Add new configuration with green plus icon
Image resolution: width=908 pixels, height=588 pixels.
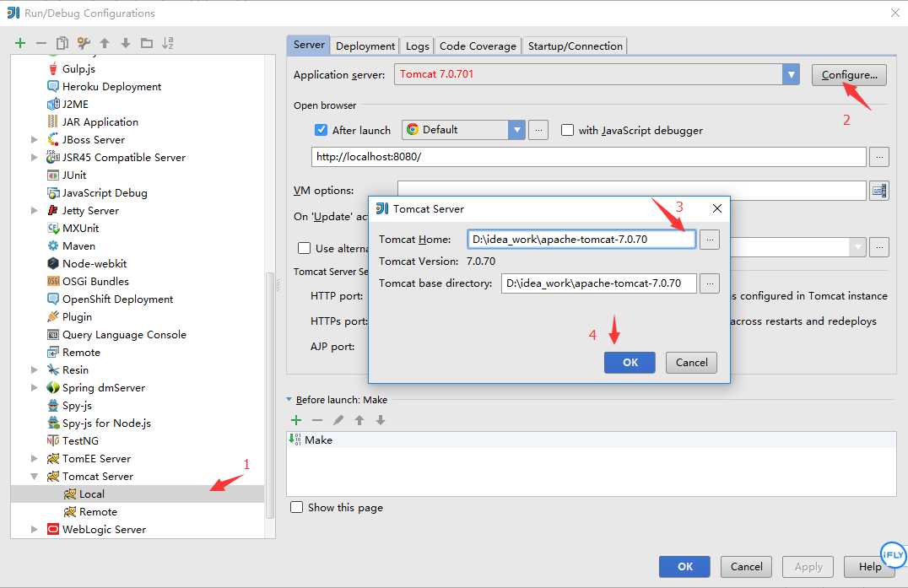[20, 43]
